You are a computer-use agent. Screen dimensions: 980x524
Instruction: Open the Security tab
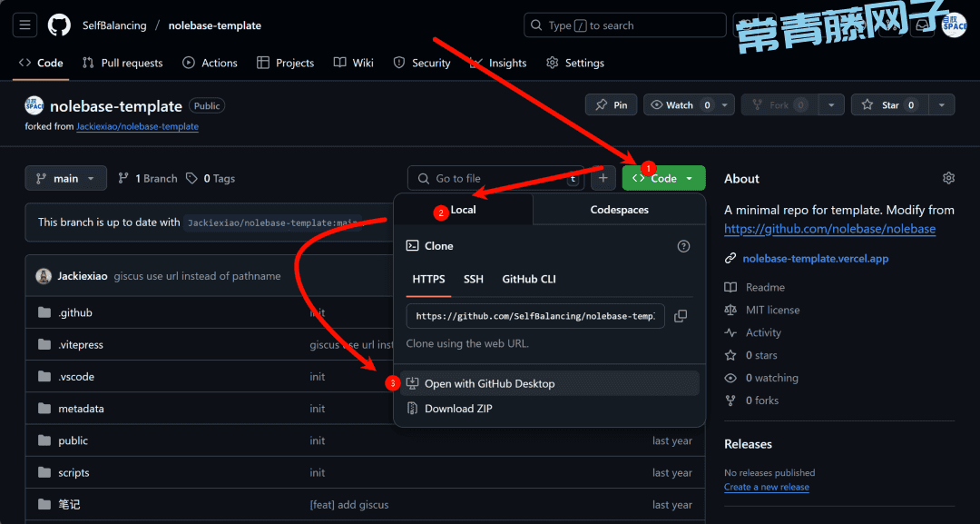tap(422, 63)
